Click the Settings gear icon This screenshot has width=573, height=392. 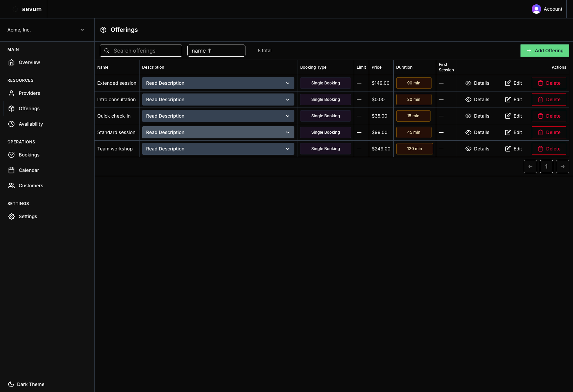click(x=11, y=216)
